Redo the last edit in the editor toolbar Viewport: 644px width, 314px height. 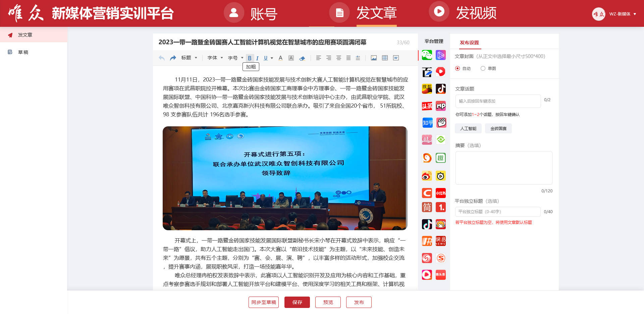[x=173, y=58]
